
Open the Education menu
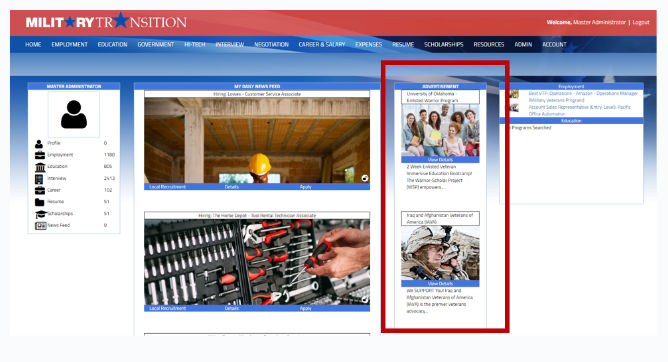click(112, 44)
